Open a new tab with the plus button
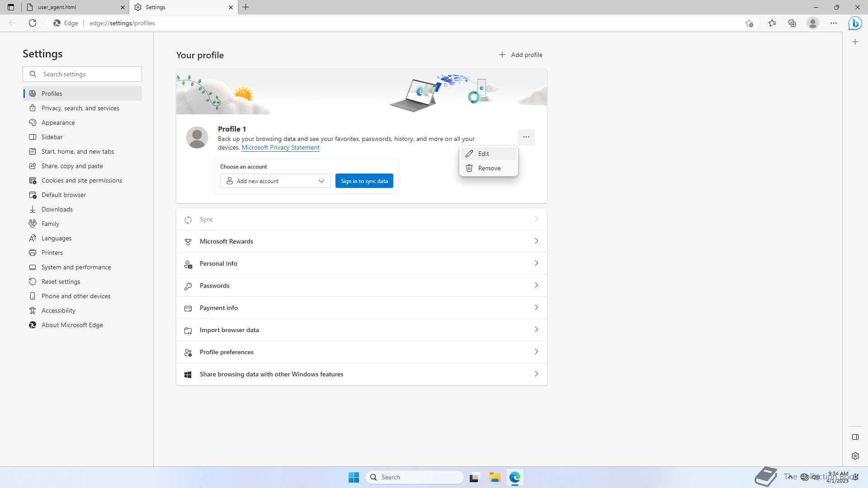 (246, 7)
